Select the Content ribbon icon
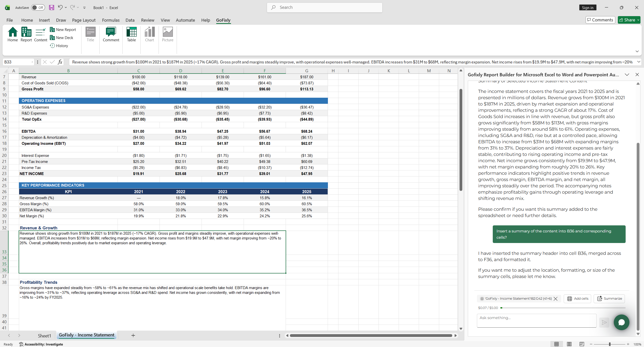 tap(41, 34)
